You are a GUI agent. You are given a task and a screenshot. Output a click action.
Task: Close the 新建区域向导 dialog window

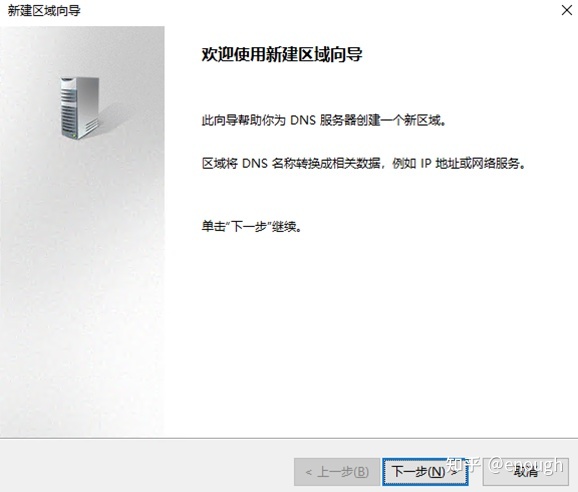[567, 10]
